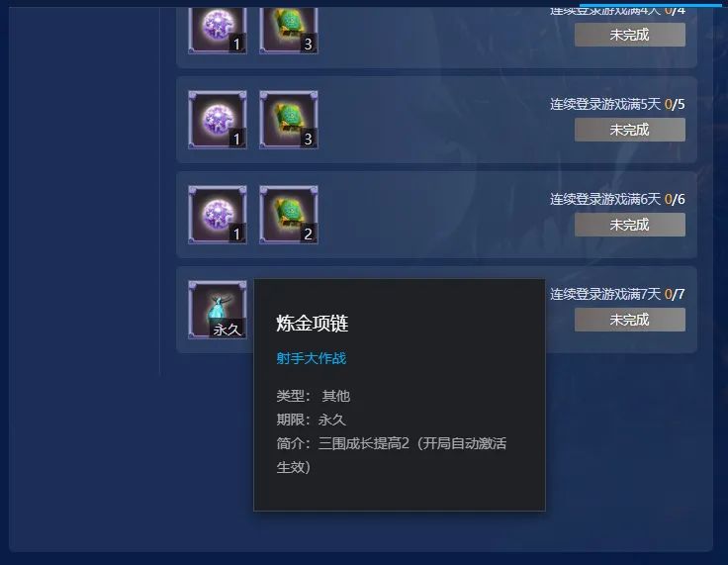Click the 炼金项链 necklace icon marked 永久
This screenshot has height=565, width=728.
click(218, 310)
